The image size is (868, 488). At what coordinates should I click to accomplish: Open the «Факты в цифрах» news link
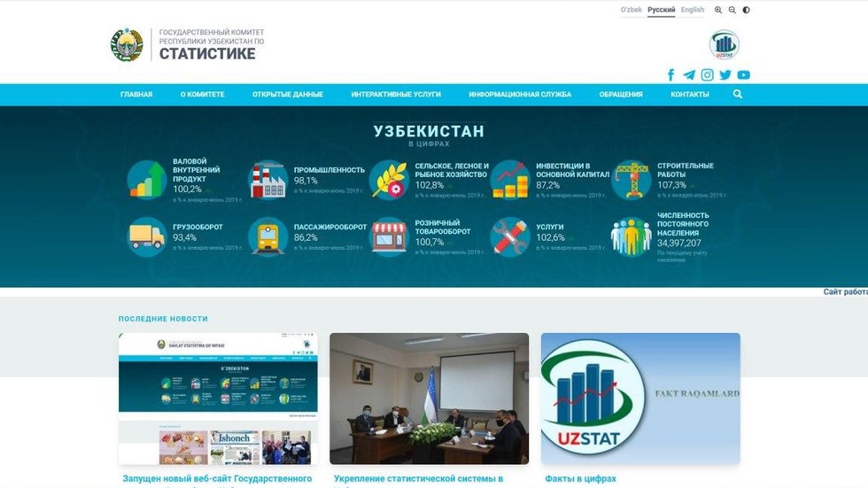pos(578,479)
